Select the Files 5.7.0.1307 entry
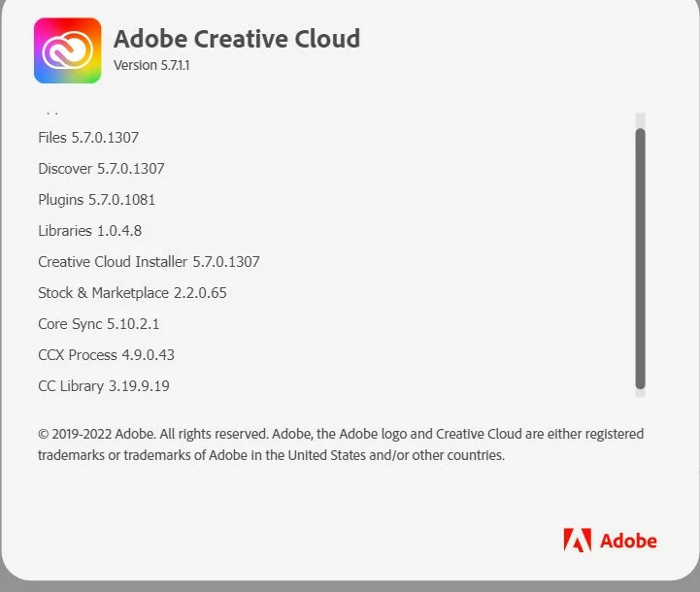The image size is (700, 592). (88, 138)
